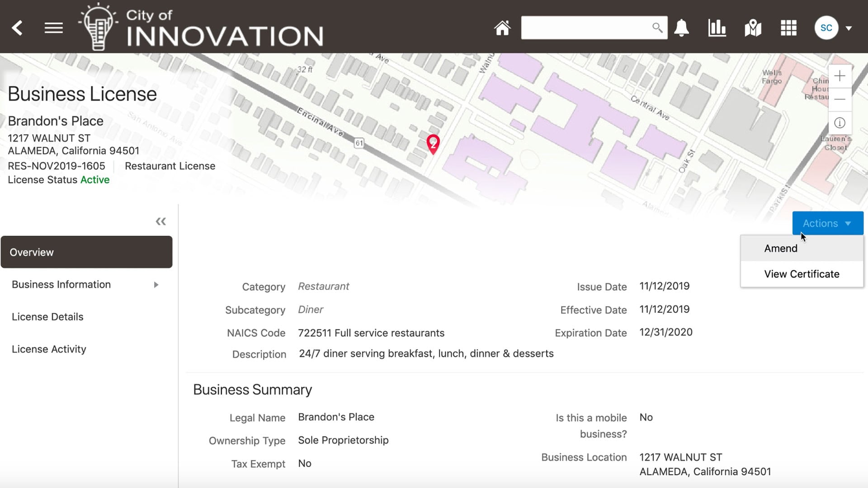Zoom in on the map

click(x=840, y=76)
